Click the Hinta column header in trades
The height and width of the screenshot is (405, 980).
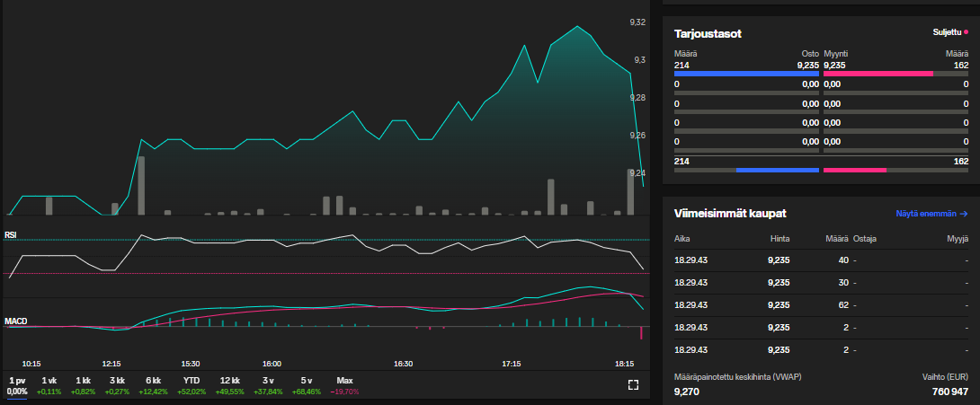pyautogui.click(x=780, y=239)
